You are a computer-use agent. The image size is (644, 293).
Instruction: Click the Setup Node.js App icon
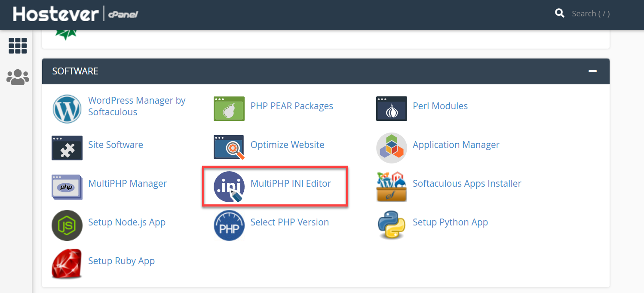pos(67,225)
